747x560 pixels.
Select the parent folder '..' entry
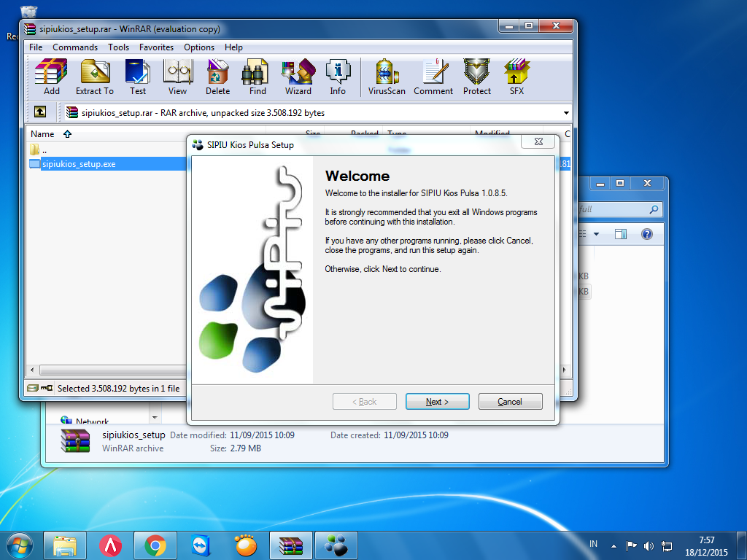38,150
